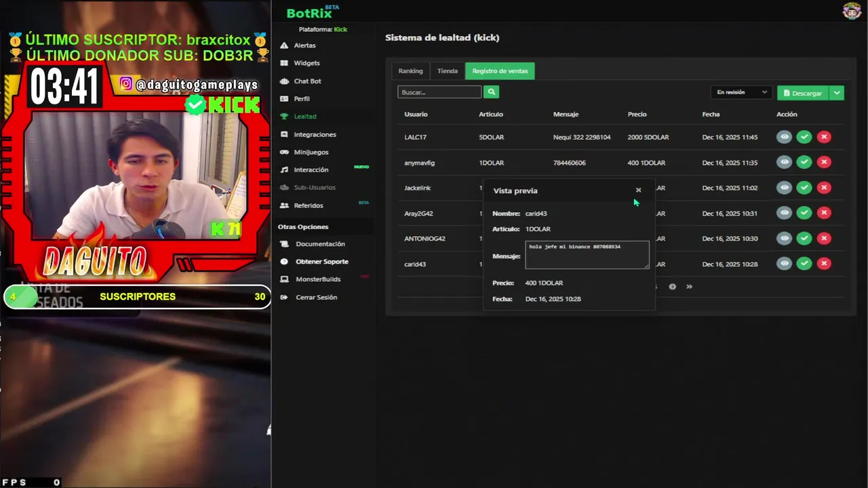Click Obtener Soporte link

[x=322, y=262]
